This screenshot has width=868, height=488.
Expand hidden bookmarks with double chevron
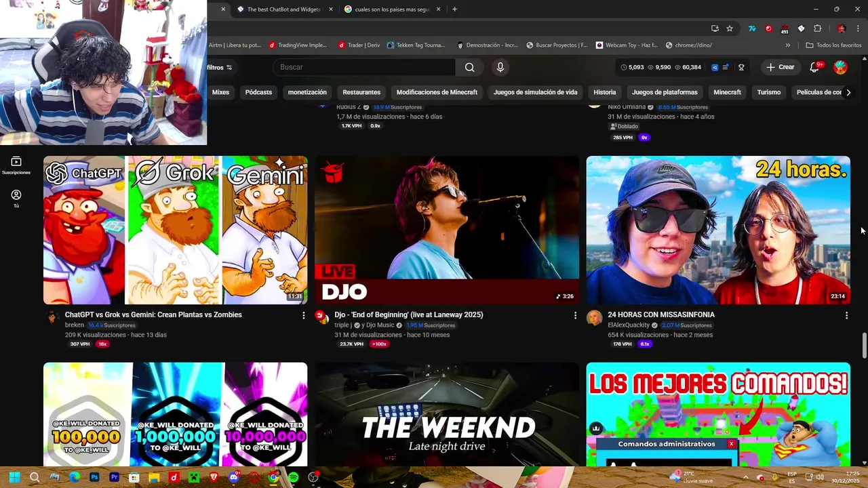pyautogui.click(x=787, y=45)
